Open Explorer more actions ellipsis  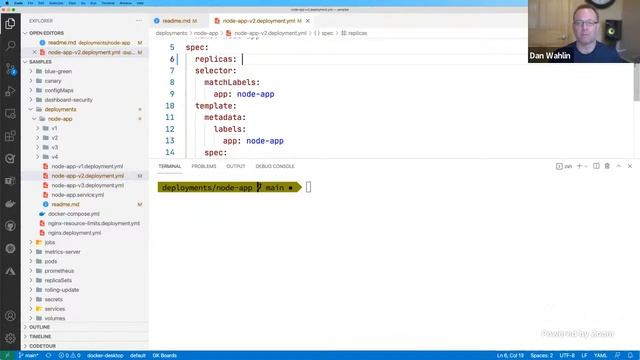point(139,20)
